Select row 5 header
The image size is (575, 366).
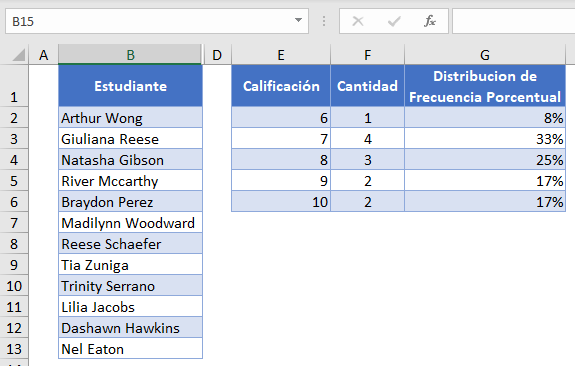point(14,181)
